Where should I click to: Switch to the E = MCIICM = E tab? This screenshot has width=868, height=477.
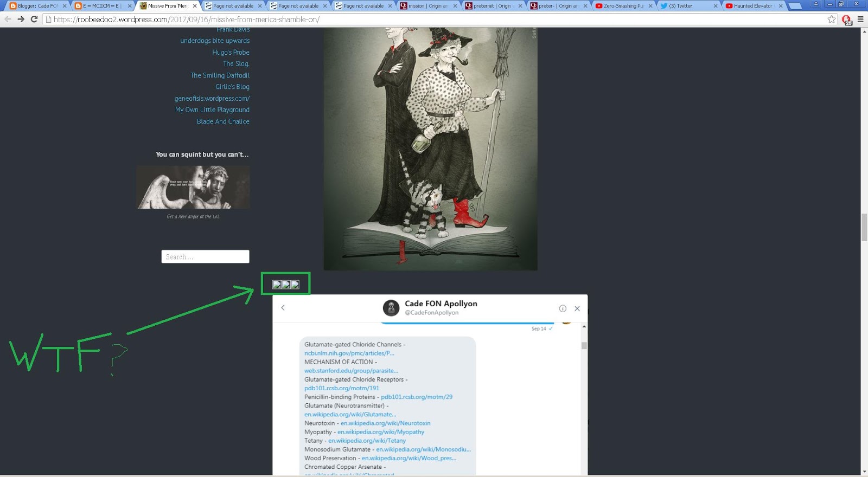click(102, 6)
